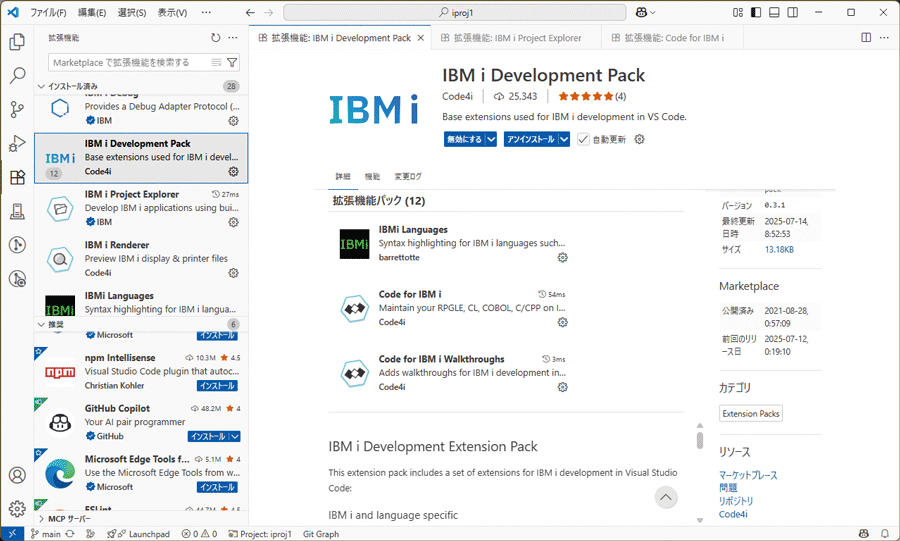The height and width of the screenshot is (541, 900).
Task: Open Source Control view in activity bar
Action: (17, 109)
